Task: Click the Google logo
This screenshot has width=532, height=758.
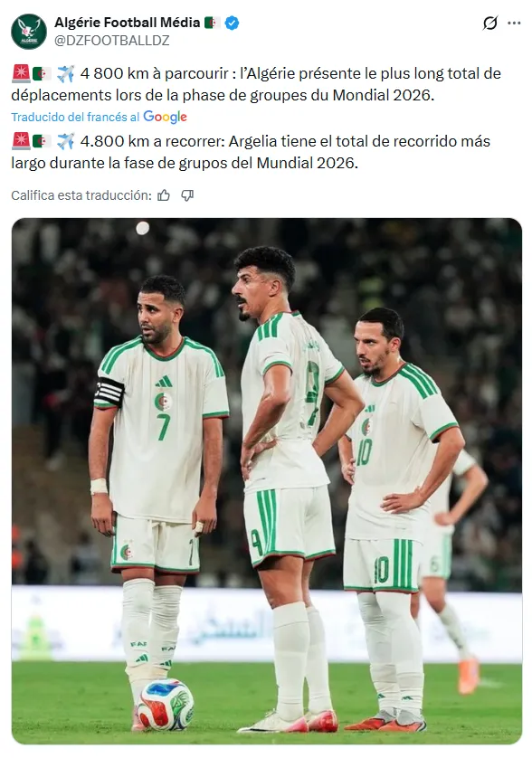Action: coord(165,117)
